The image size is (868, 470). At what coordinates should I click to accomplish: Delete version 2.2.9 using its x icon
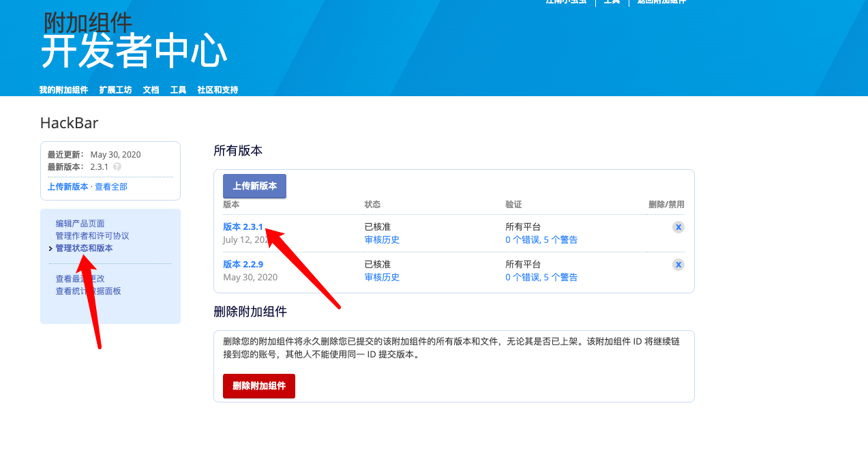pos(678,265)
